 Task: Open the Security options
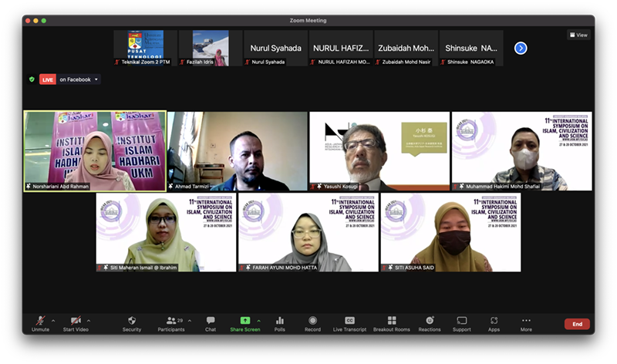tap(132, 323)
